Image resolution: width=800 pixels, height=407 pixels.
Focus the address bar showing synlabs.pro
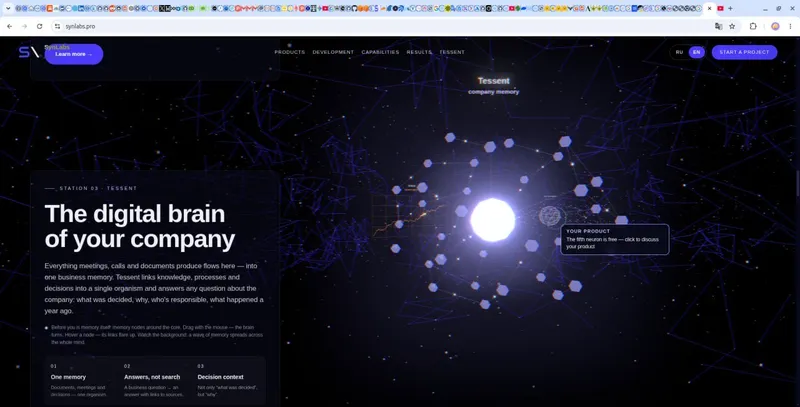coord(383,26)
